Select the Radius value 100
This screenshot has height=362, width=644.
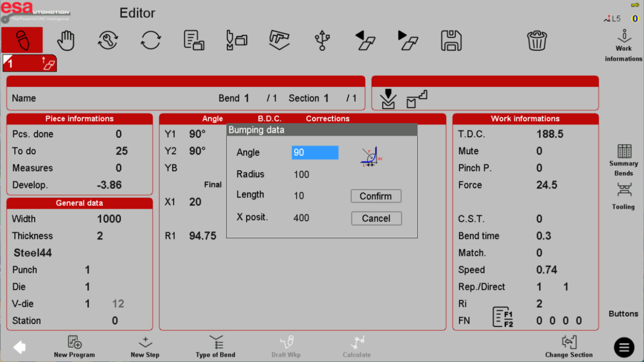pos(301,175)
